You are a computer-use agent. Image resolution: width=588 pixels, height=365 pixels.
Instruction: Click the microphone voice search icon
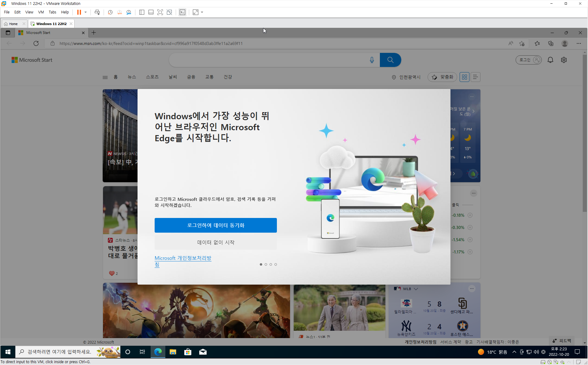coord(372,60)
